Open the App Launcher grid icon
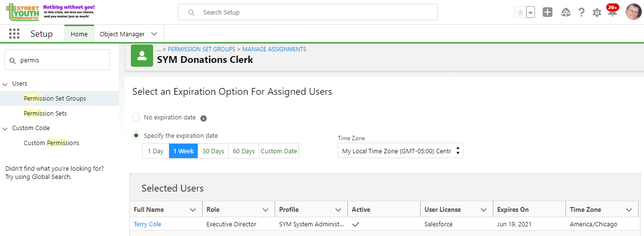 point(14,34)
